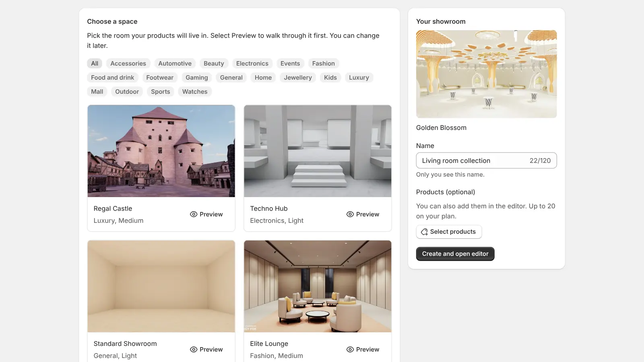Click the eye icon for Elite Lounge preview
The width and height of the screenshot is (644, 362).
[350, 350]
